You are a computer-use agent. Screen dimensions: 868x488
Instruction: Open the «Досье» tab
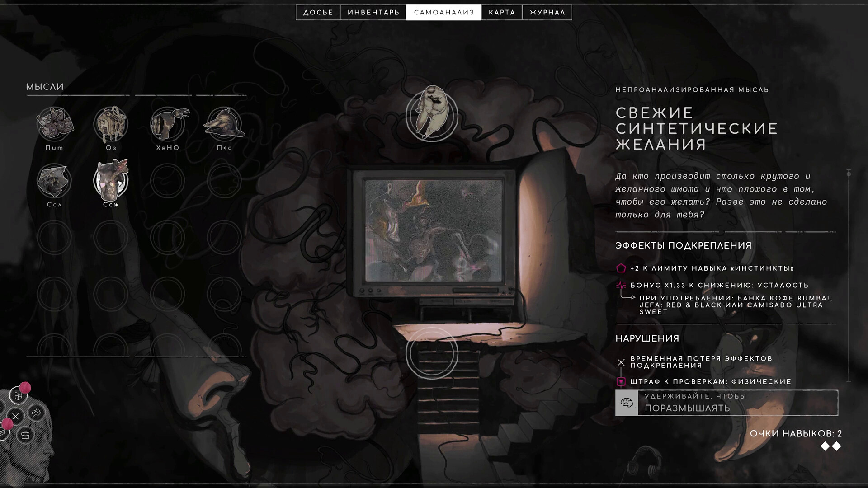(318, 13)
